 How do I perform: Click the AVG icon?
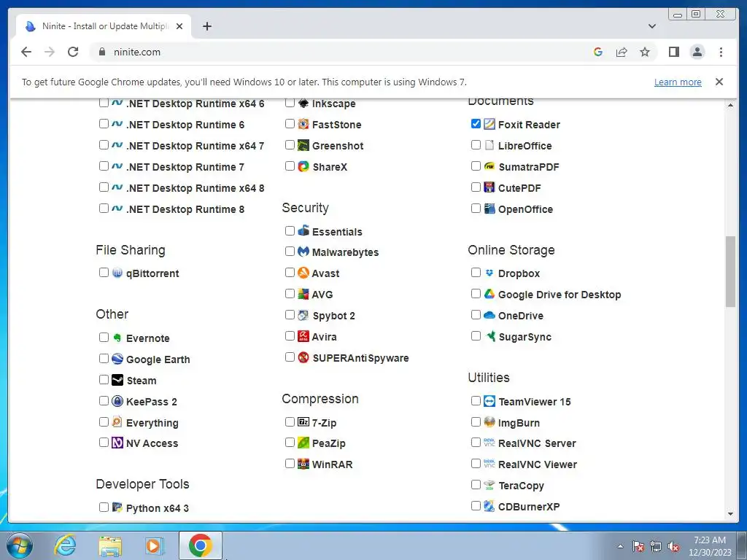303,294
